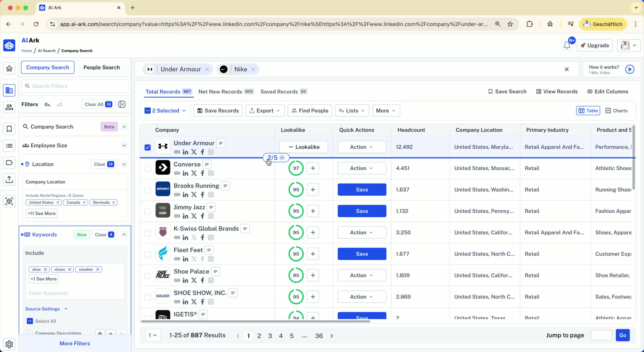Open the home icon in left sidebar
Screen dimensions: 644x352
click(x=9, y=68)
